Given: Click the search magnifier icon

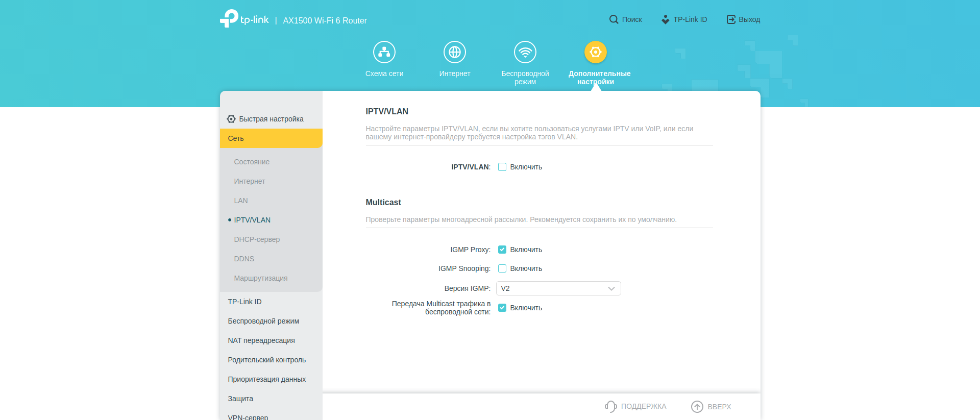Looking at the screenshot, I should pos(614,19).
